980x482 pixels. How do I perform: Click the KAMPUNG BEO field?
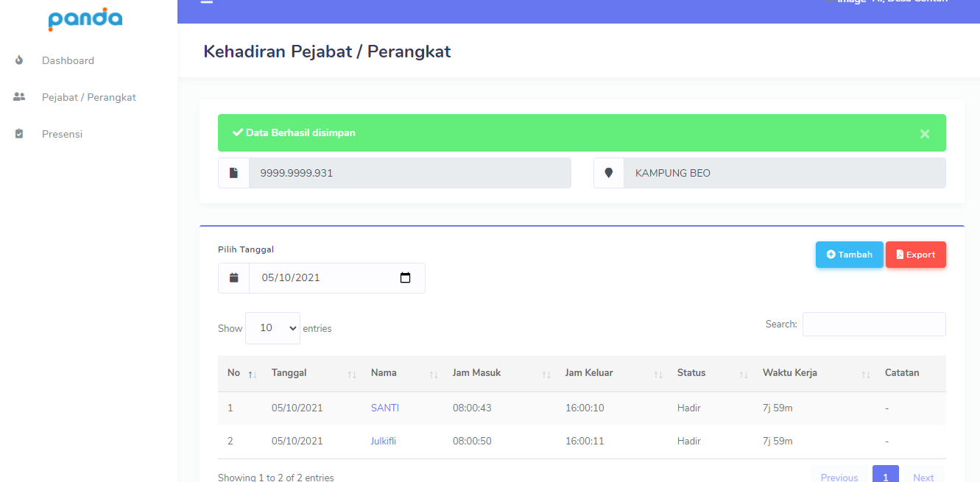pos(785,173)
